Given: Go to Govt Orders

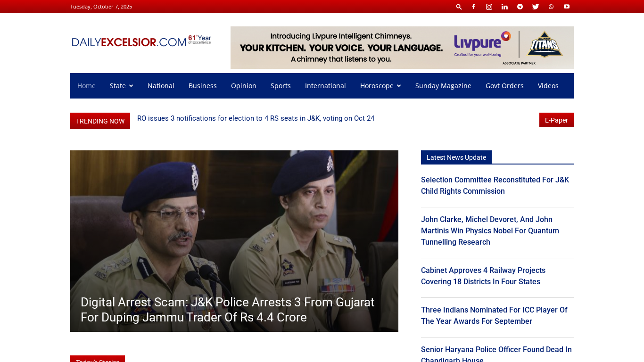Looking at the screenshot, I should [x=504, y=86].
